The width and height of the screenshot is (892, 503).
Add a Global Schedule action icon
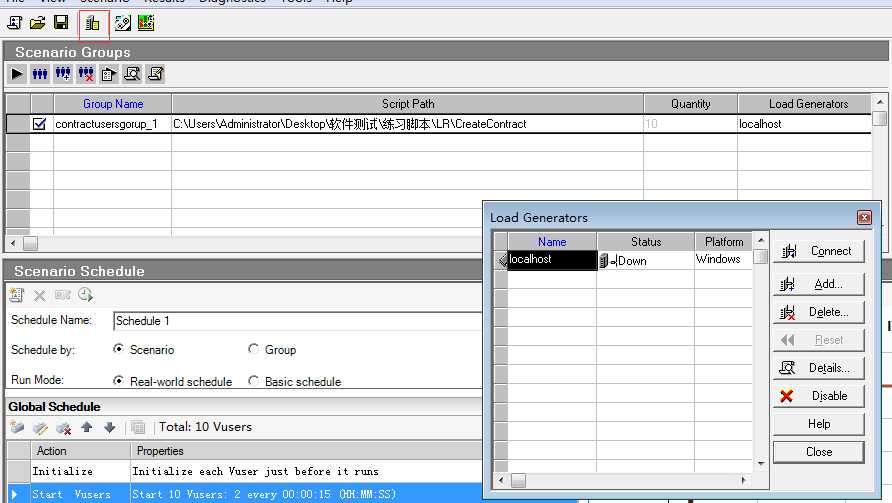[17, 427]
